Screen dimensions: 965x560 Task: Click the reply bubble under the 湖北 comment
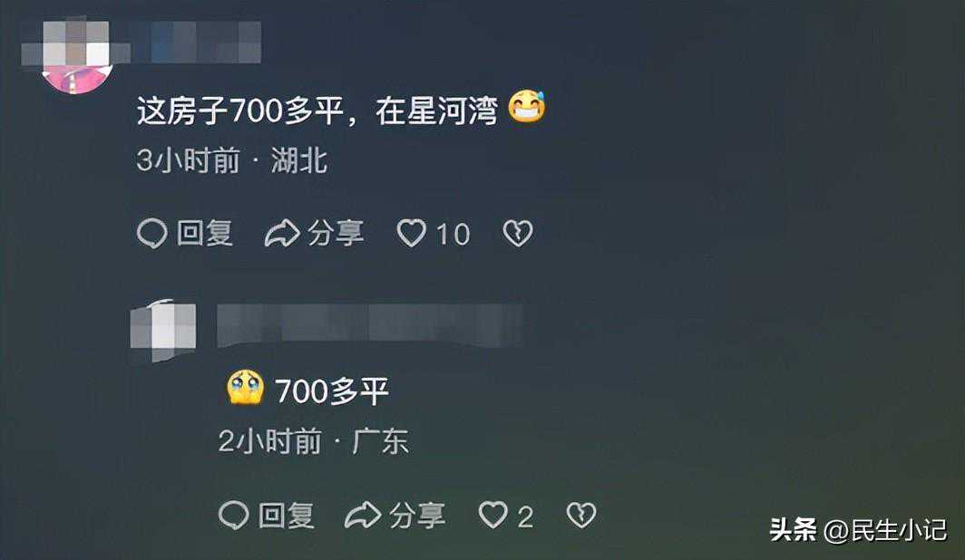pos(152,234)
